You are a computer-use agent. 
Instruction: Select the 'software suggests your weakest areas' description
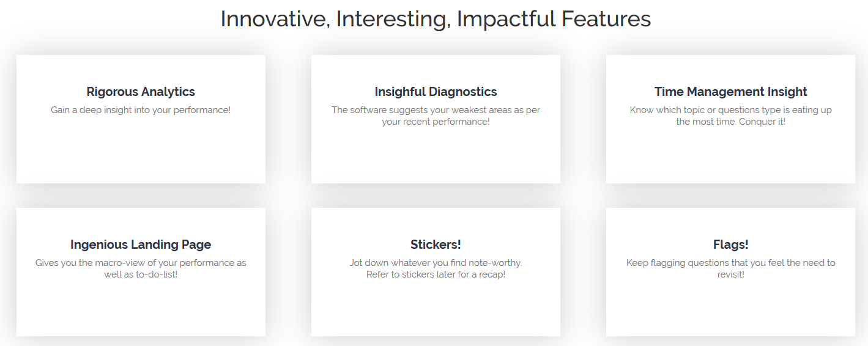[436, 116]
